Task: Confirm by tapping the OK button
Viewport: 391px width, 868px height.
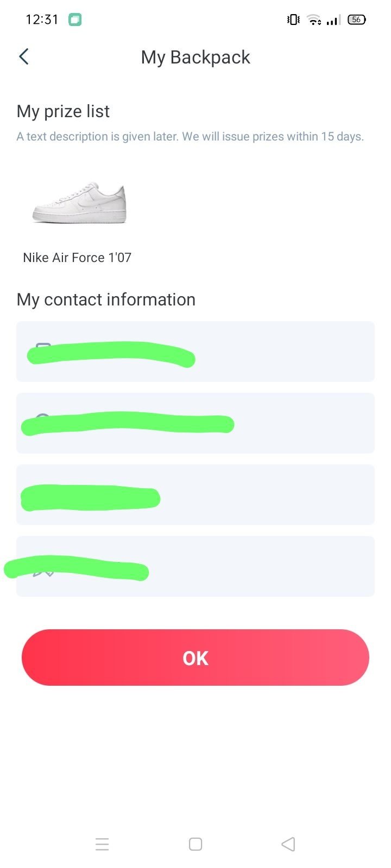Action: coord(195,658)
